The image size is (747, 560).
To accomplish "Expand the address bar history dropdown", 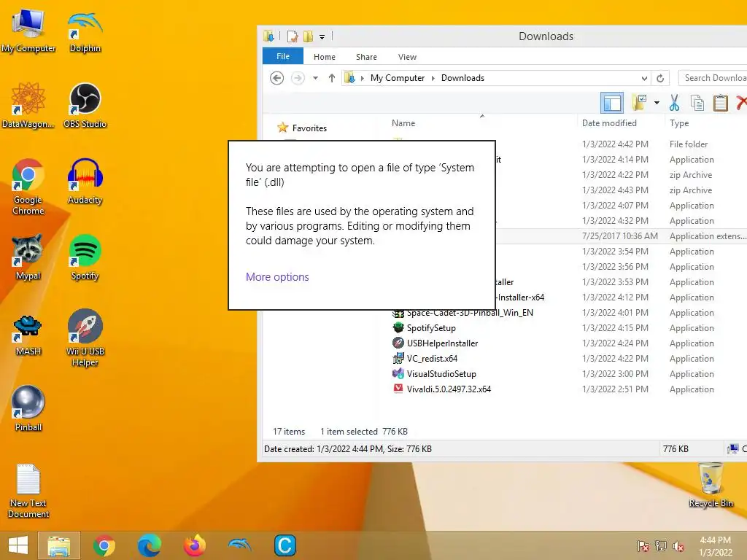I will coord(644,78).
